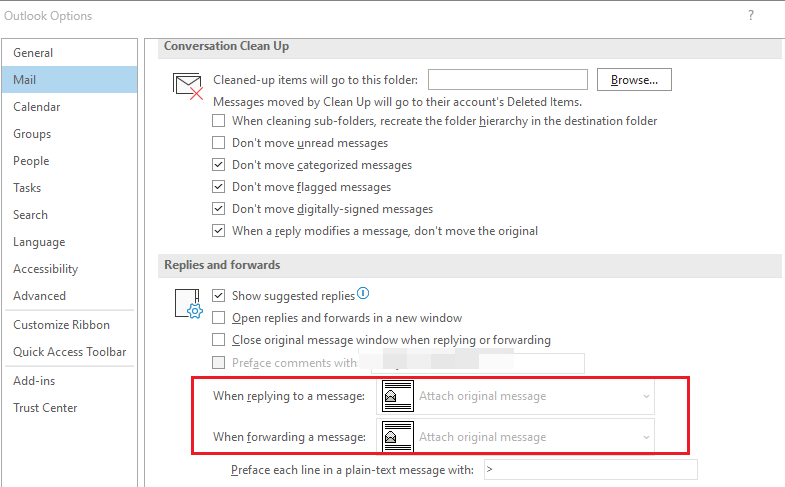The width and height of the screenshot is (785, 487).
Task: Open the When forwarding a message dropdown
Action: pos(516,436)
